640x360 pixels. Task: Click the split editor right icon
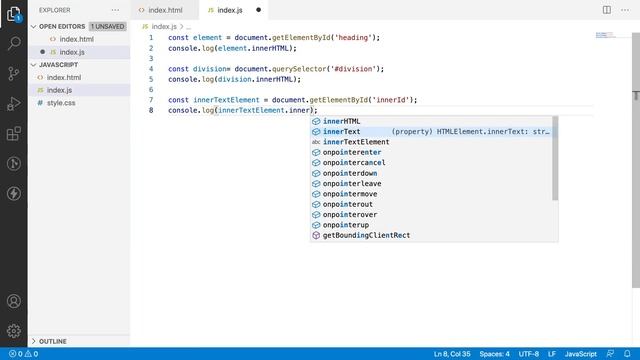pos(607,10)
